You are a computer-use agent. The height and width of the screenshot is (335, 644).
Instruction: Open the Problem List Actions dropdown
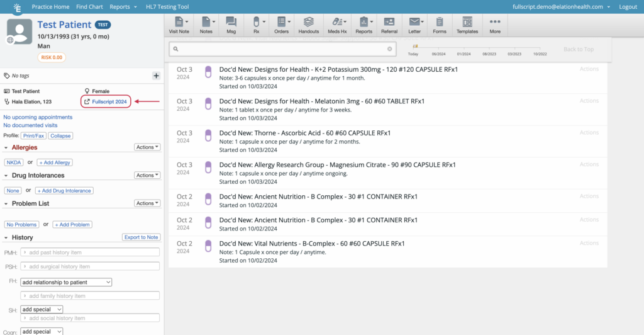pyautogui.click(x=147, y=203)
